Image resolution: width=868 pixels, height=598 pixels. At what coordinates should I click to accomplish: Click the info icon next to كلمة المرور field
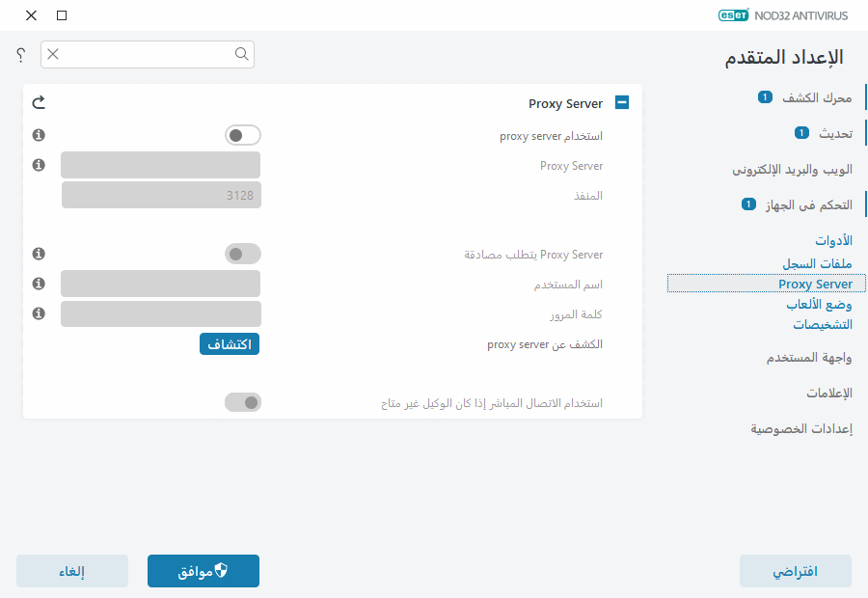point(39,313)
